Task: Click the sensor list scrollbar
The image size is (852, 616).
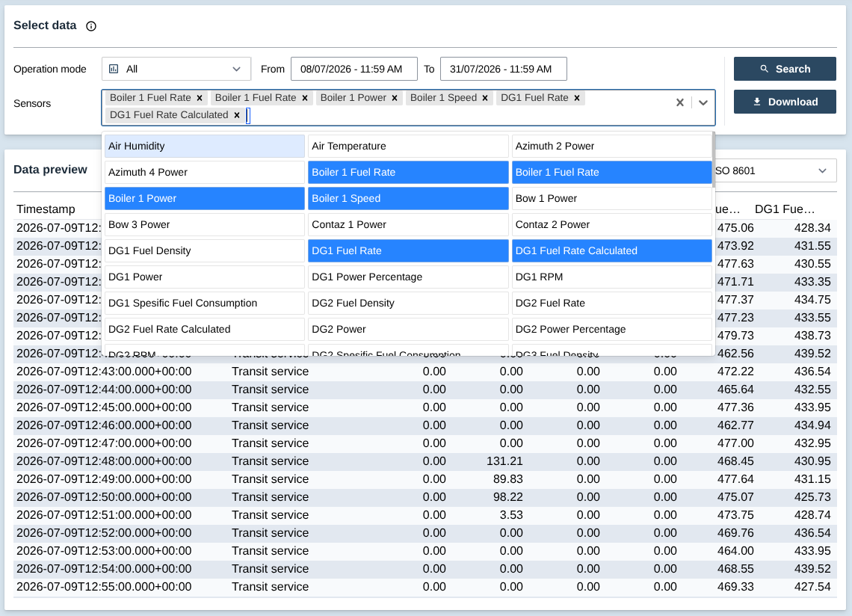Action: coord(714,158)
